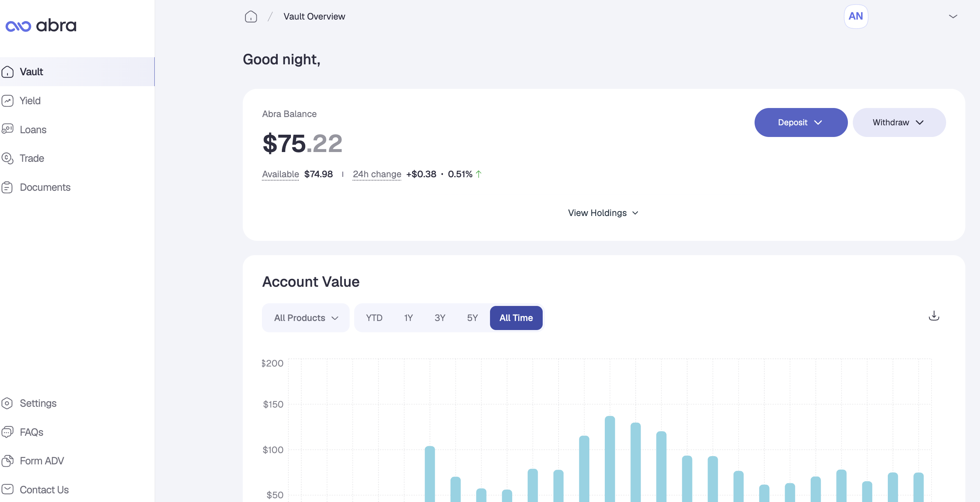
Task: Open the Form ADV link
Action: point(77,461)
